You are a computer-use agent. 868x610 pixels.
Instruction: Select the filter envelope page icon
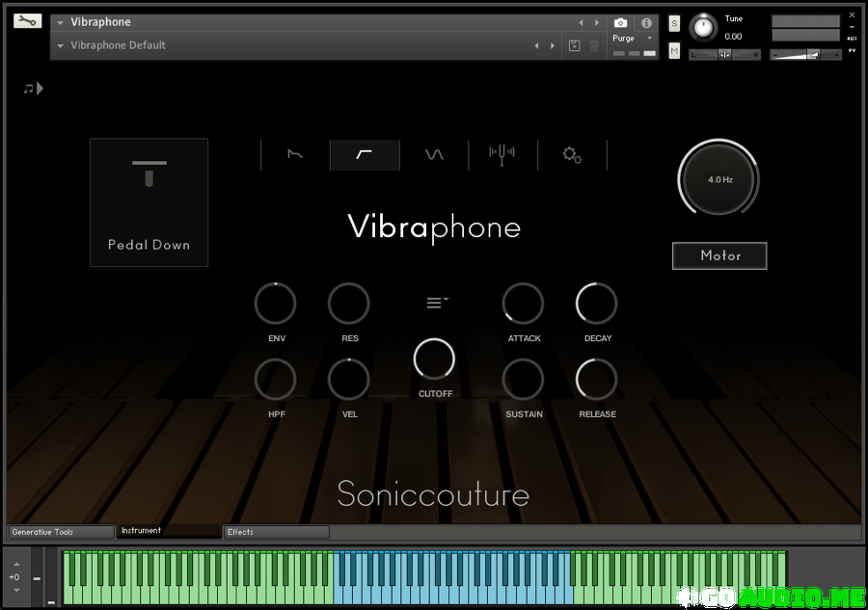[x=365, y=155]
